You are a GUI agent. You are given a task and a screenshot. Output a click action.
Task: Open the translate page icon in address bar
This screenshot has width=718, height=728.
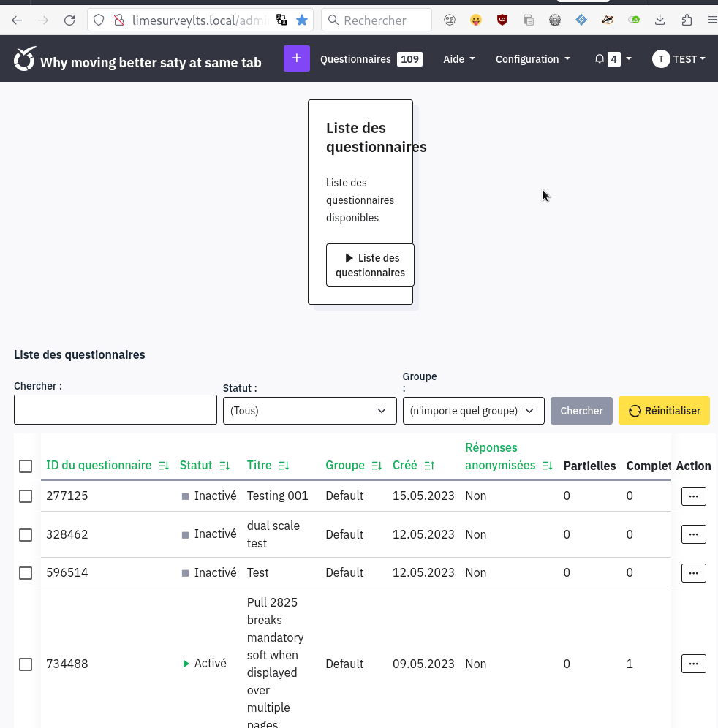click(281, 20)
